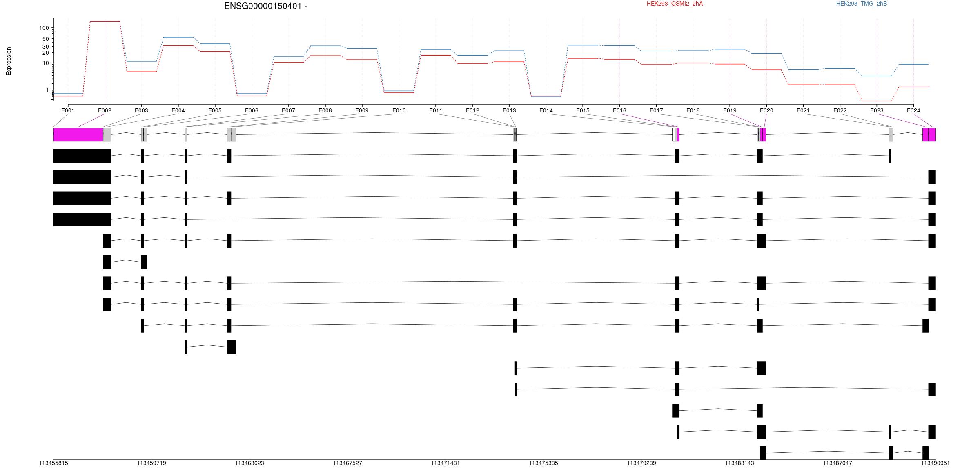
Task: Click exon label E018
Action: click(x=693, y=110)
